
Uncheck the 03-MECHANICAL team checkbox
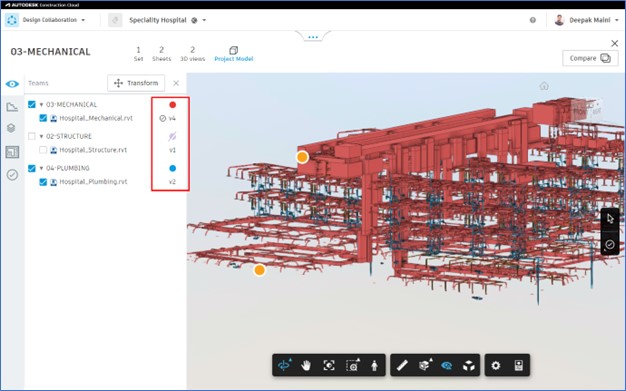(x=32, y=104)
